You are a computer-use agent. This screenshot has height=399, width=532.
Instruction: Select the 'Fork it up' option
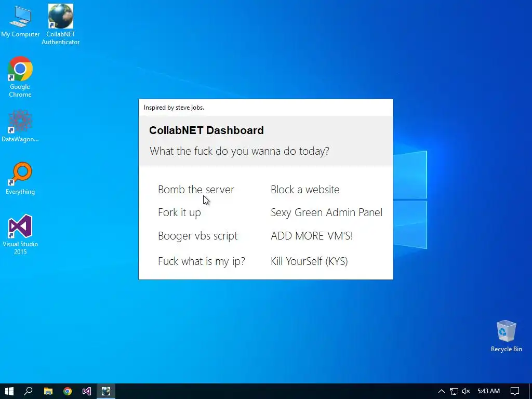pos(179,212)
